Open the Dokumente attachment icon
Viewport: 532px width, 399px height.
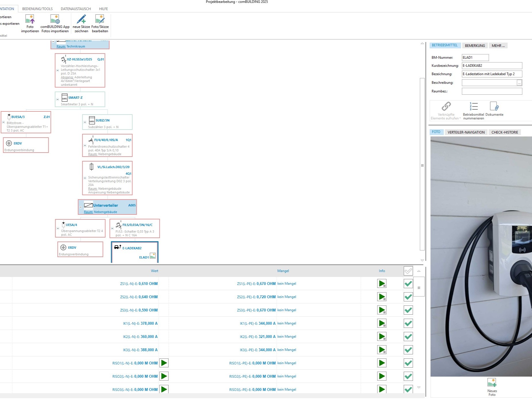(x=494, y=106)
